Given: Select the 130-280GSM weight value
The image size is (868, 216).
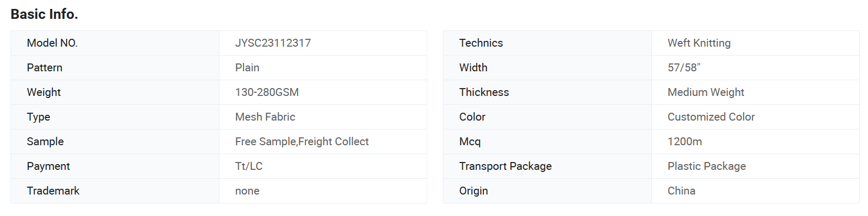Looking at the screenshot, I should pyautogui.click(x=267, y=92).
